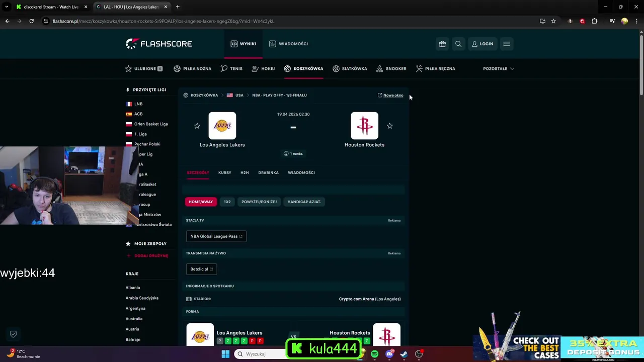
Task: Open Arabia Saudyjska in Kraje list
Action: [142, 298]
